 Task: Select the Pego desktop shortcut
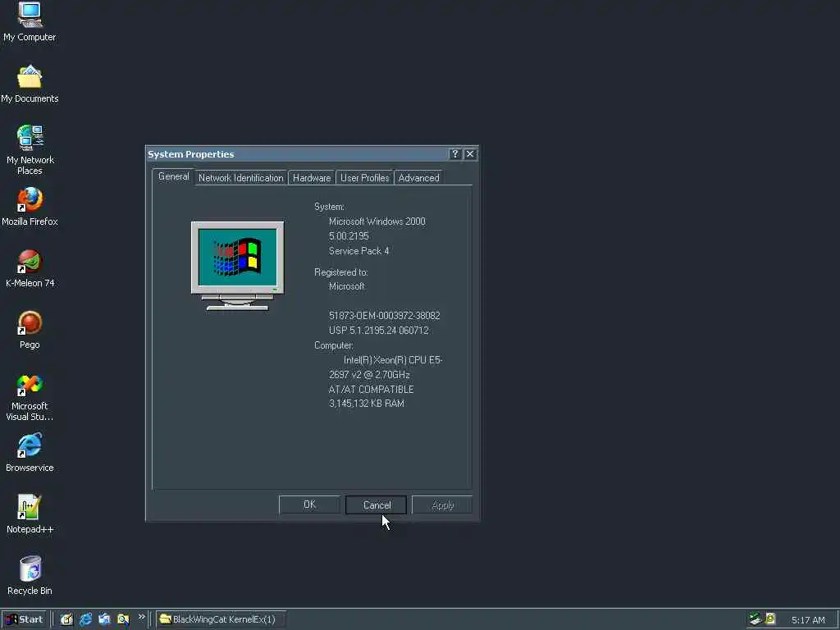click(30, 330)
